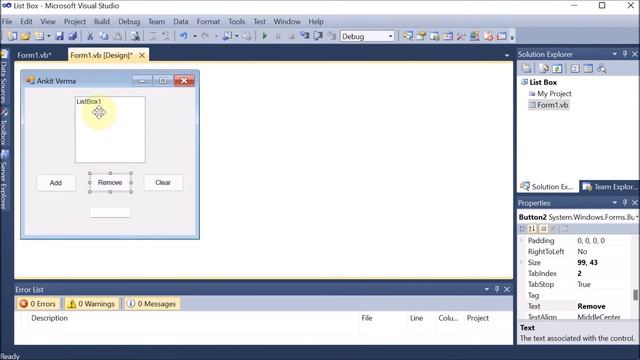Click the Find in Files icon

135,36
